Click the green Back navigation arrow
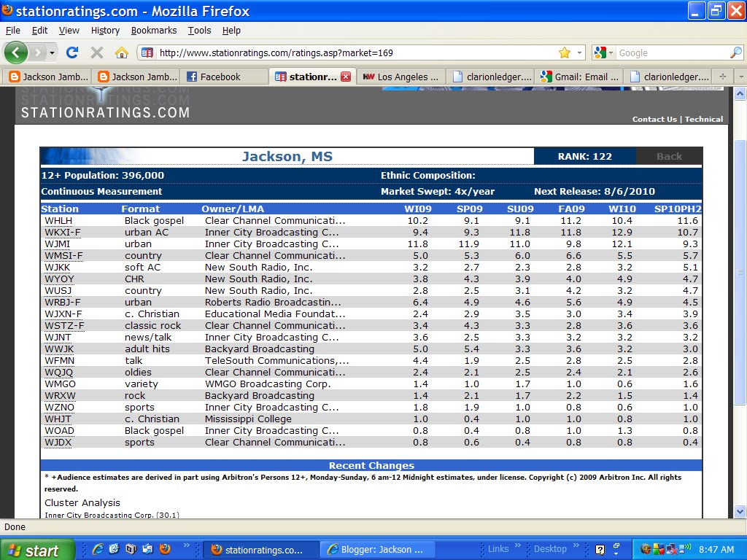The image size is (747, 560). pos(16,52)
